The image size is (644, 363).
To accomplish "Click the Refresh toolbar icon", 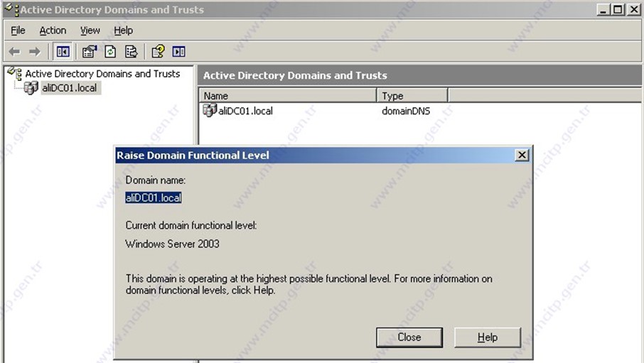I will click(110, 52).
